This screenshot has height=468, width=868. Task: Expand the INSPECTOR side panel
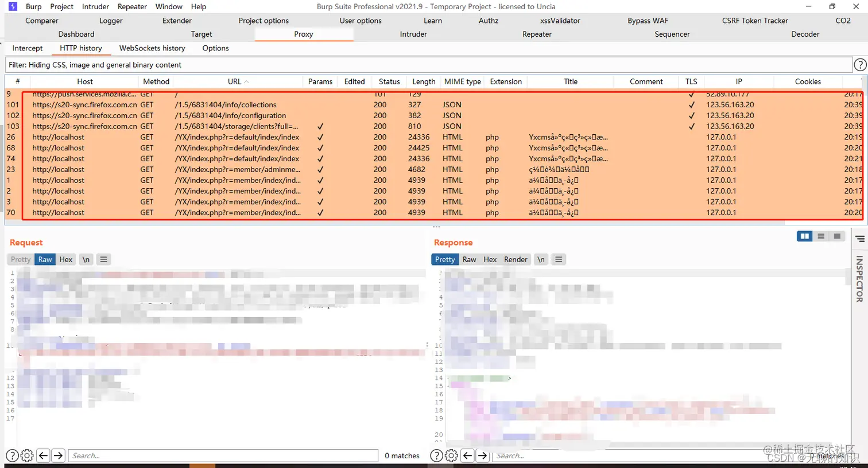coord(859,279)
